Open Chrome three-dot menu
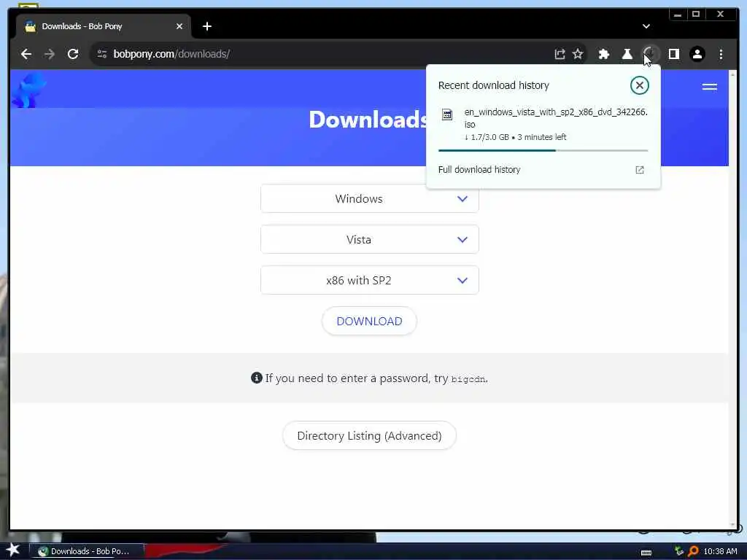 pos(721,54)
